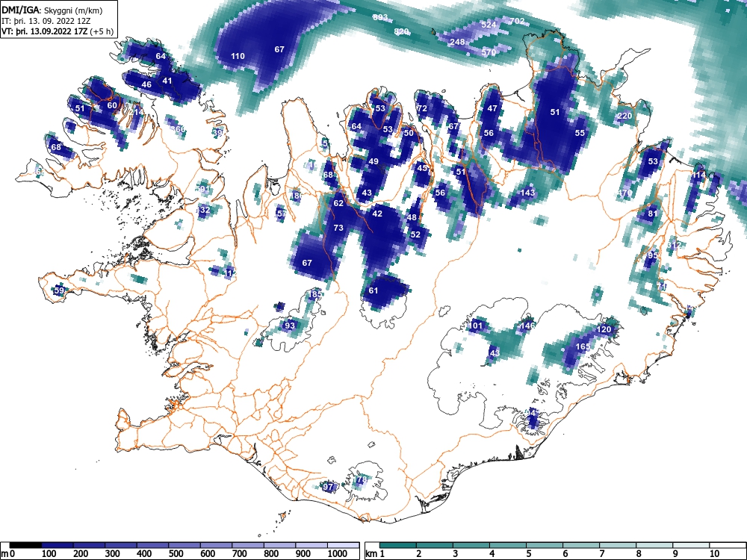Click the '81' visibility value in the east
This screenshot has height=560, width=747.
pyautogui.click(x=653, y=214)
